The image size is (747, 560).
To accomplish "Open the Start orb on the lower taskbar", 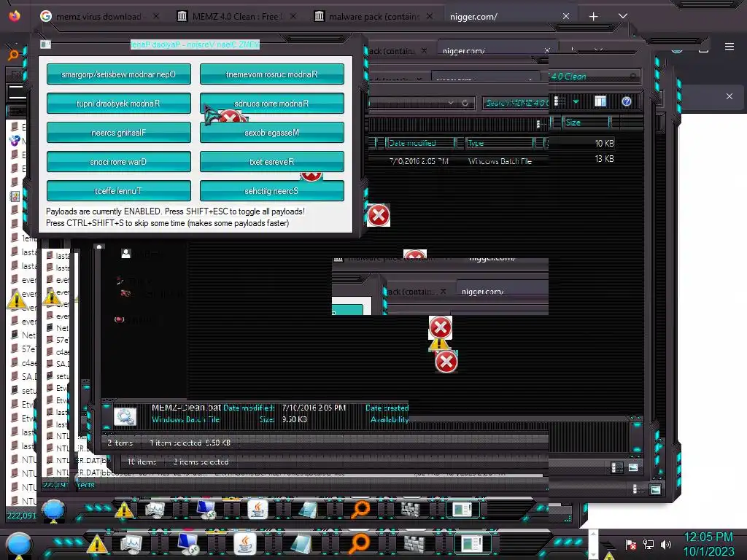I will tap(18, 545).
